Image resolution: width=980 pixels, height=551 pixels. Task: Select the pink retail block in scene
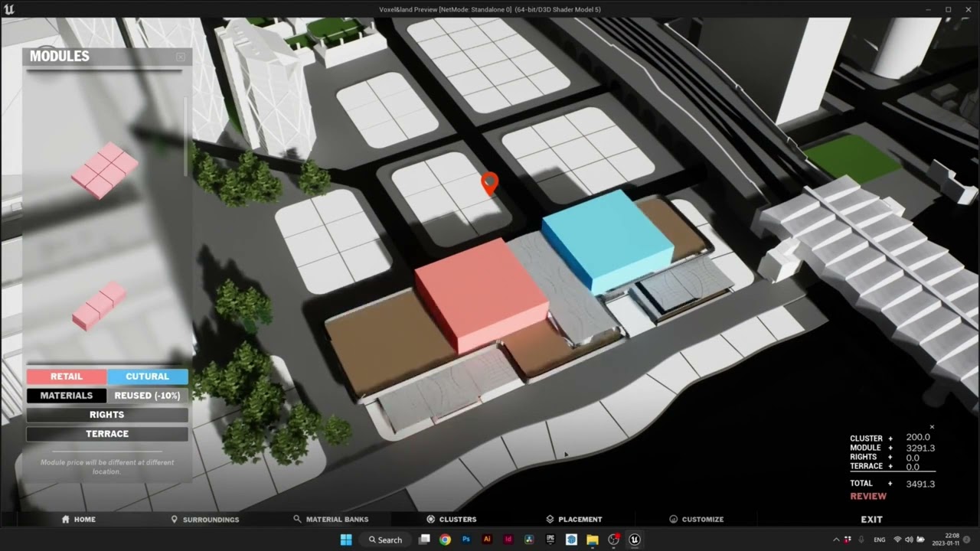point(481,295)
